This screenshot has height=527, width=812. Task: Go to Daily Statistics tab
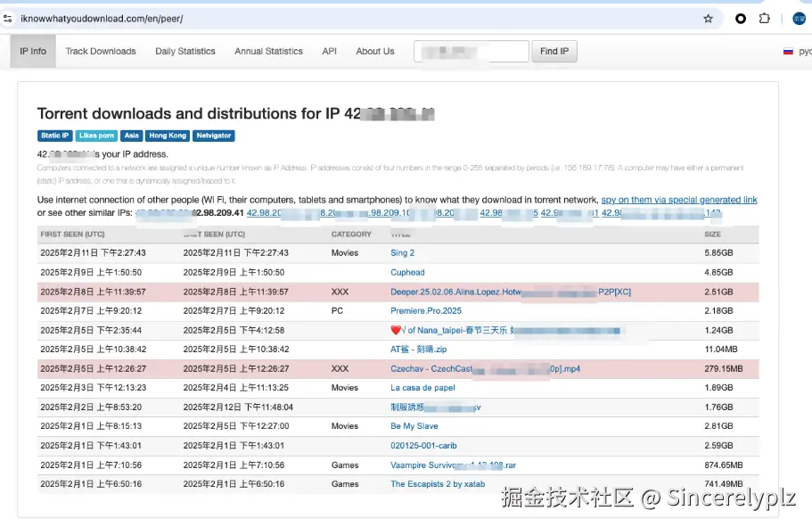pos(185,52)
